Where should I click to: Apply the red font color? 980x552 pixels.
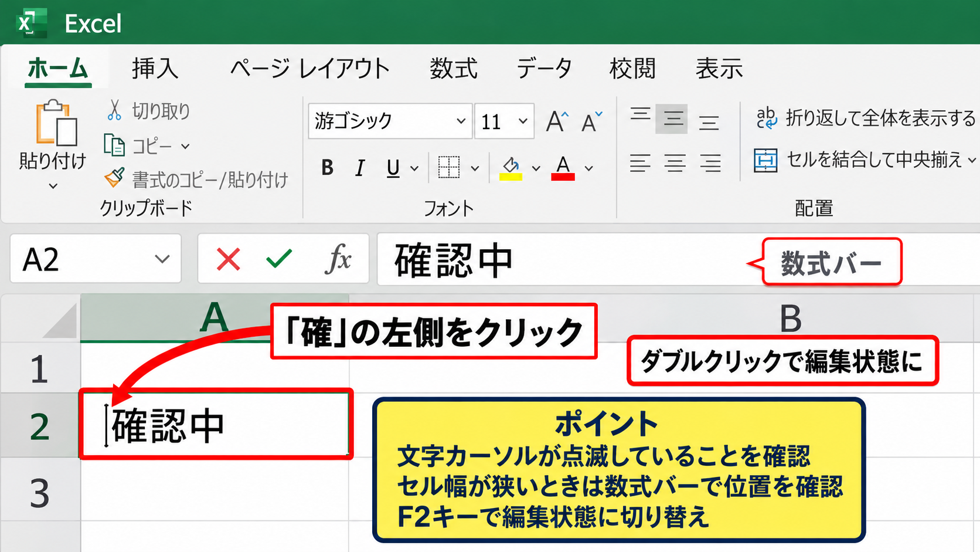tap(563, 168)
